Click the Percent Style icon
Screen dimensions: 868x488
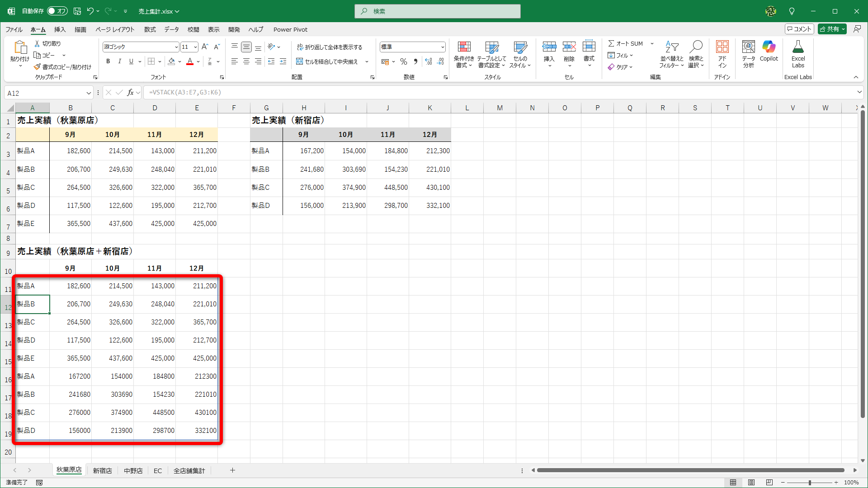(404, 61)
